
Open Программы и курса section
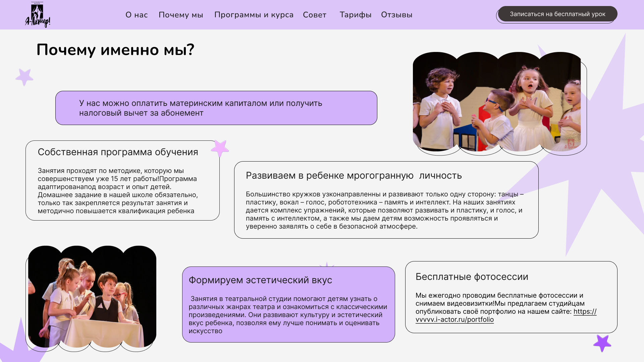click(254, 15)
